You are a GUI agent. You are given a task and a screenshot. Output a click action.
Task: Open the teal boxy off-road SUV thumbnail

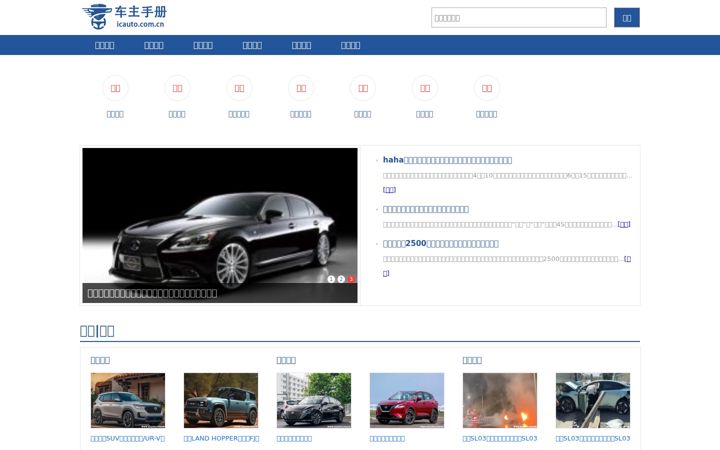[x=221, y=400]
